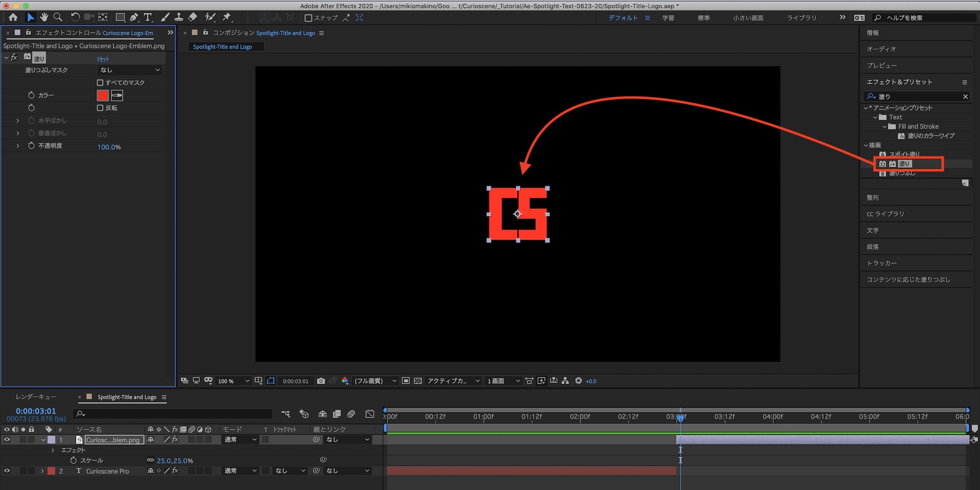
Task: Click the snapshot camera icon
Action: 321,381
